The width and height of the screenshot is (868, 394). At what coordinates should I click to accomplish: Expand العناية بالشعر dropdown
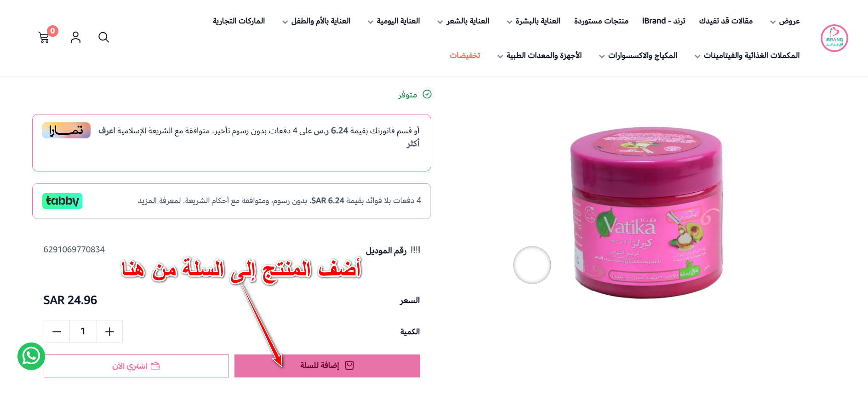point(463,21)
